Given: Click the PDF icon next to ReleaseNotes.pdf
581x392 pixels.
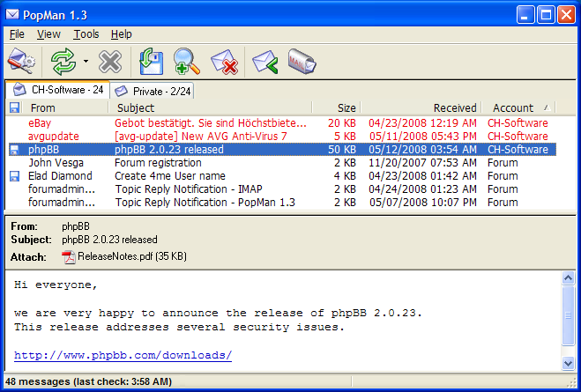Looking at the screenshot, I should tap(69, 257).
